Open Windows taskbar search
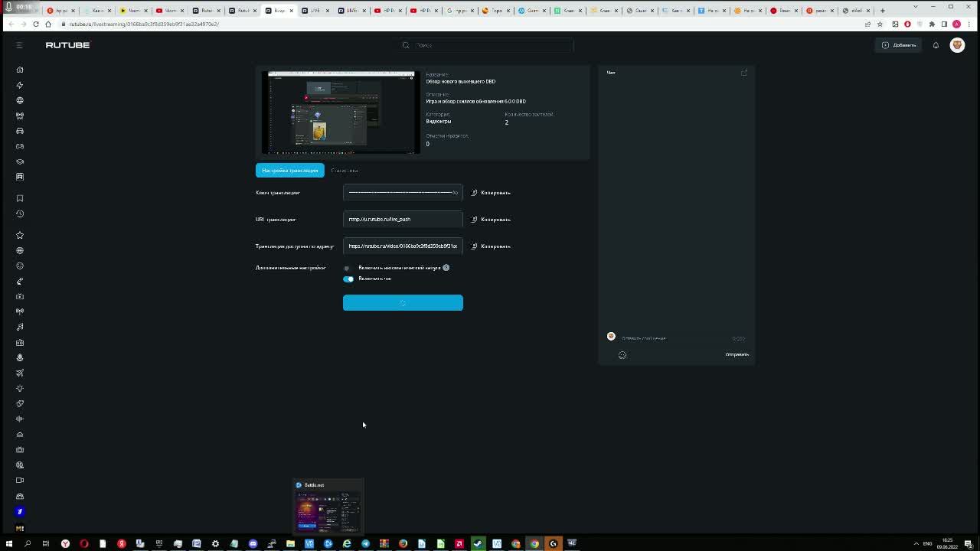The width and height of the screenshot is (980, 551). pyautogui.click(x=28, y=543)
